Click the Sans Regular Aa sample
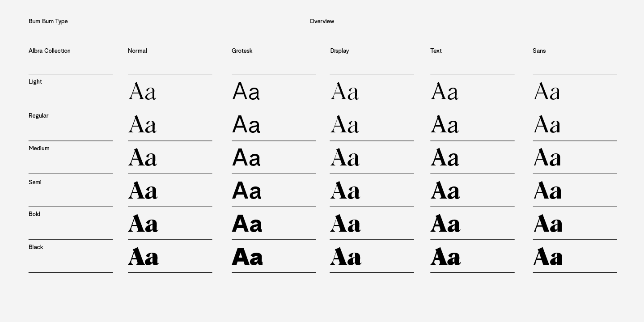 coord(547,125)
